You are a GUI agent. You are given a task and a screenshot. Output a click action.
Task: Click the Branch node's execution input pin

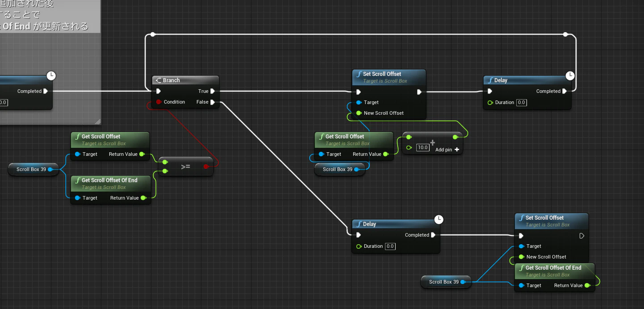click(x=159, y=91)
